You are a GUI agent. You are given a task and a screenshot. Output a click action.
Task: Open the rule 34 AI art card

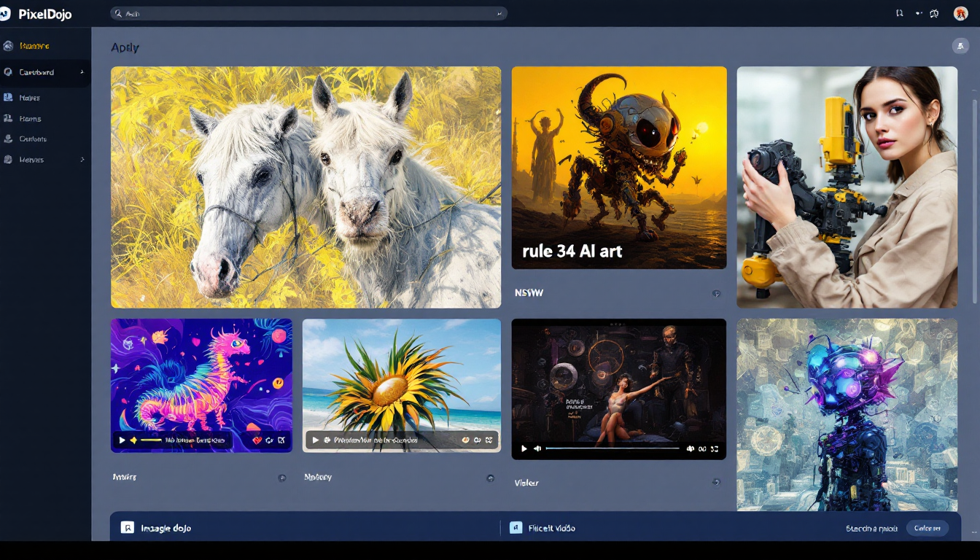(618, 168)
